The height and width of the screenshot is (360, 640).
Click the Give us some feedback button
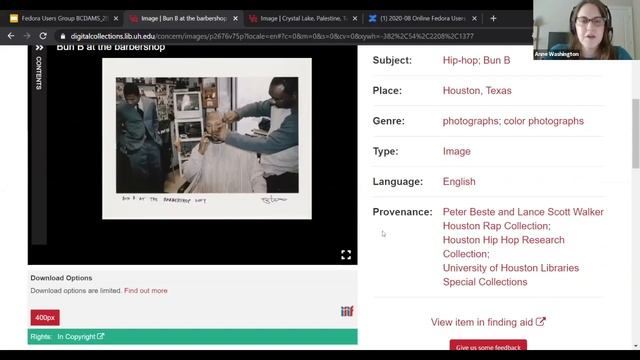(x=488, y=346)
